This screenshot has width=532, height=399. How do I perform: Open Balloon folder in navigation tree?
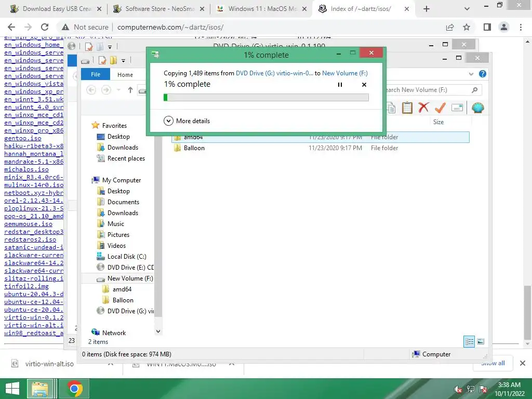pos(123,300)
